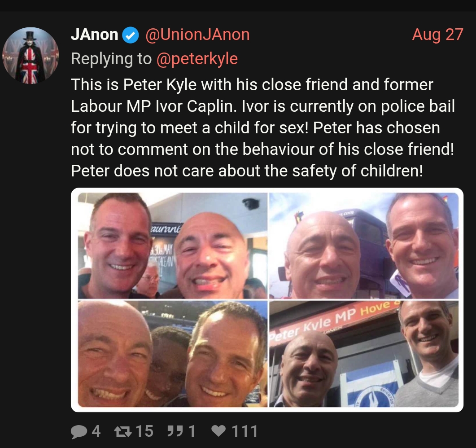
Task: Click the quote count 1
Action: pos(192,431)
